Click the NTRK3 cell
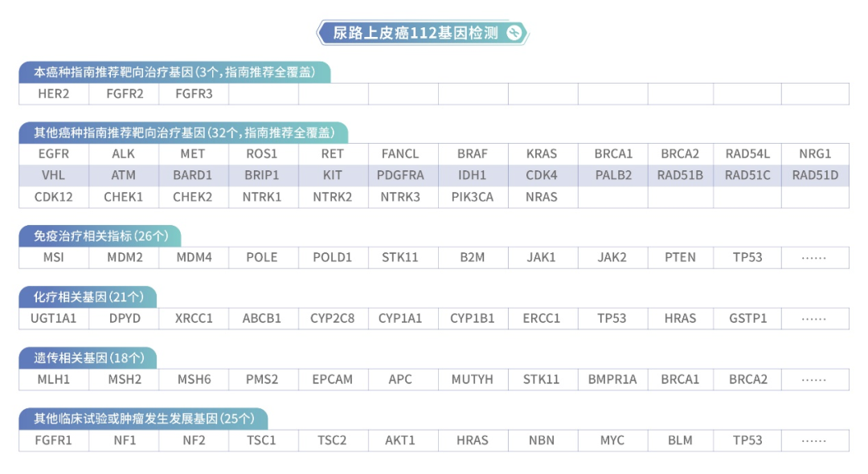This screenshot has height=474, width=868. click(403, 197)
